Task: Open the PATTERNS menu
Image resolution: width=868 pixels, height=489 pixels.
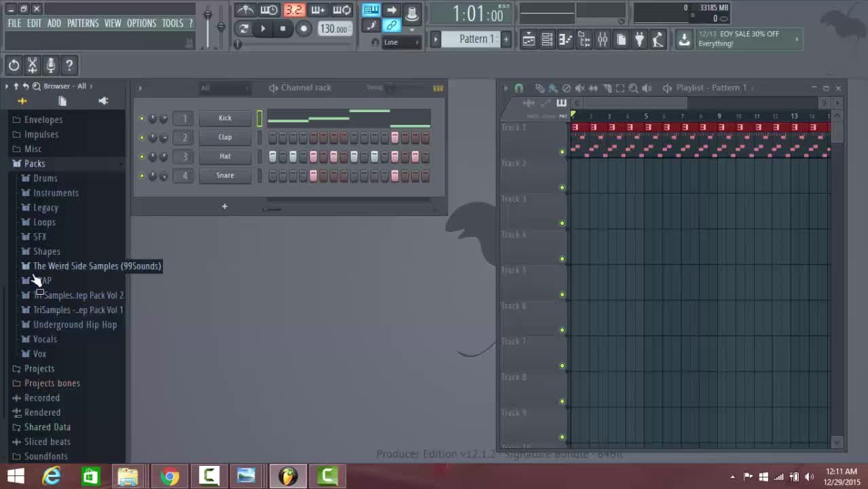Action: (83, 22)
